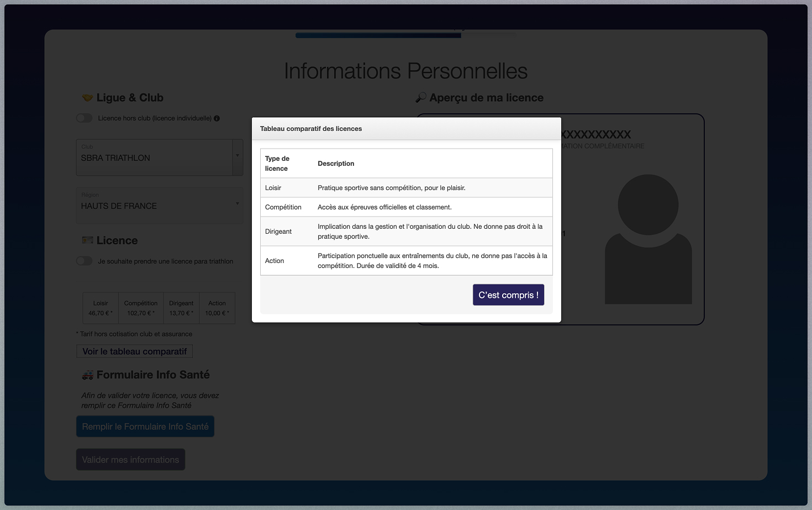Image resolution: width=812 pixels, height=510 pixels.
Task: Open the Club dropdown showing SBRA TRIATHLON
Action: coord(159,157)
